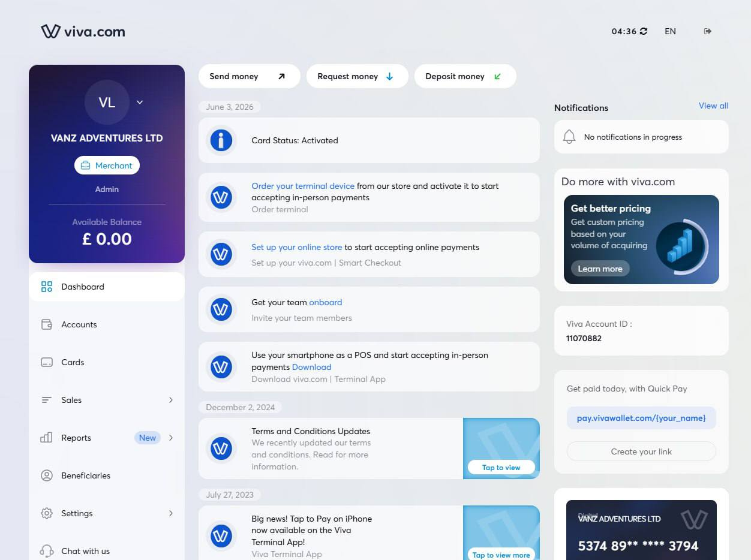Viewport: 751px width, 560px height.
Task: Click the Get better pricing banner chart
Action: click(x=682, y=246)
